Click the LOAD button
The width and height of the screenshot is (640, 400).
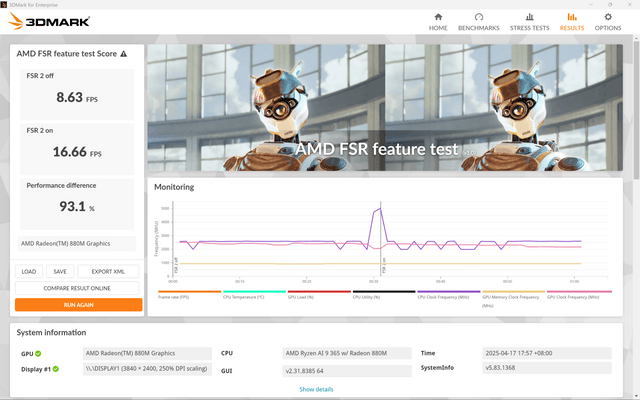click(29, 271)
